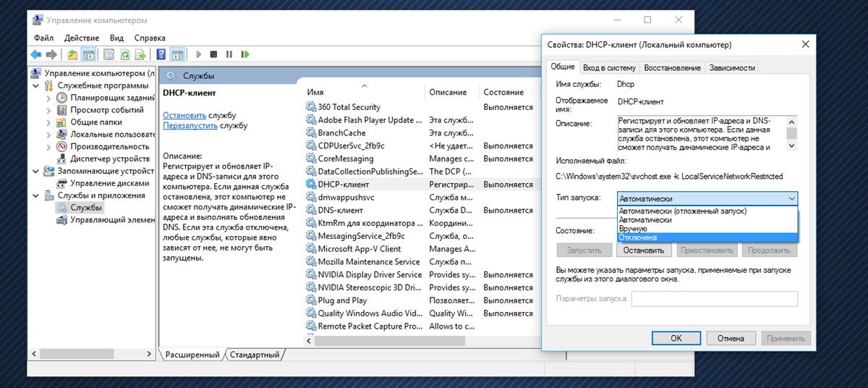
Task: Click the Up one level folder icon
Action: tap(72, 54)
